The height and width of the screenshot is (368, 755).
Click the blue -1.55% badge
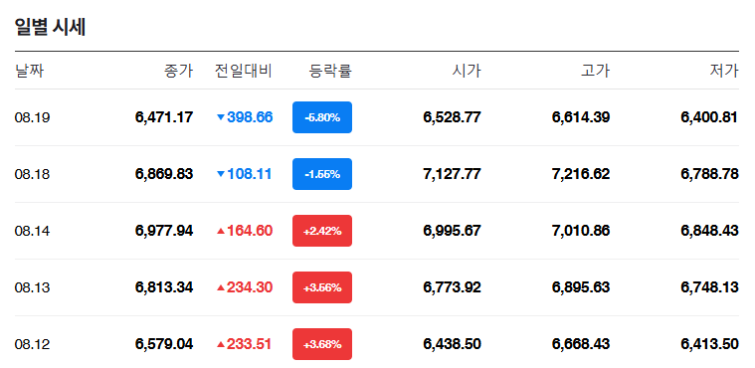[322, 174]
